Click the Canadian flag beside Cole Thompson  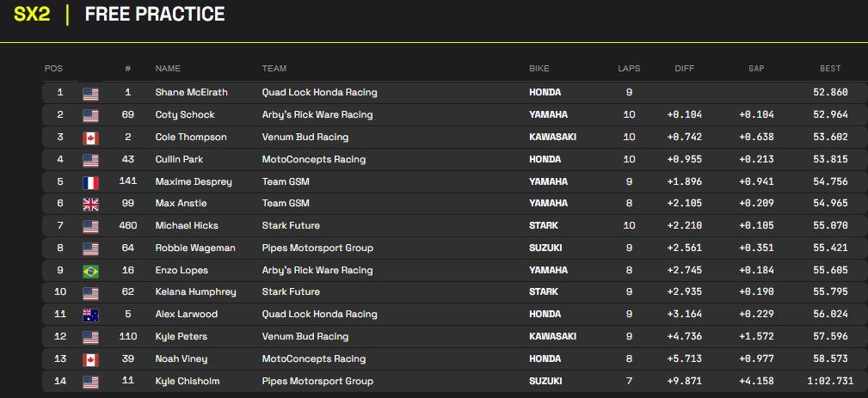point(90,138)
